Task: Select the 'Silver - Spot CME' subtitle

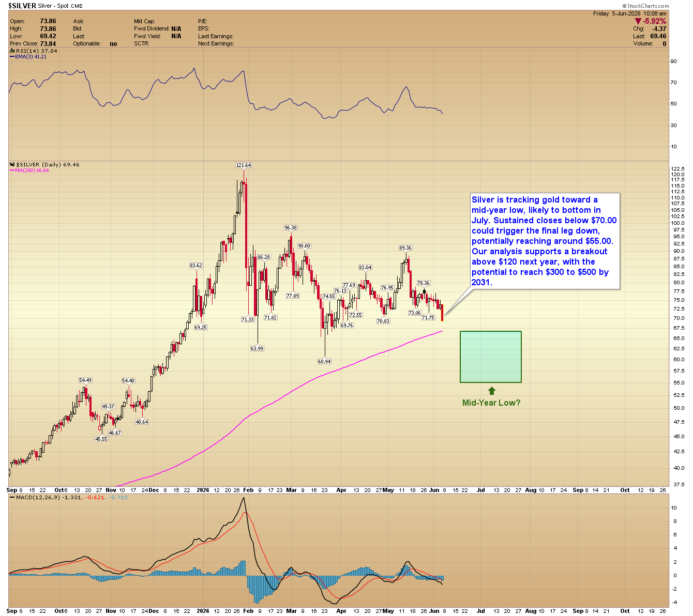Action: tap(60, 6)
